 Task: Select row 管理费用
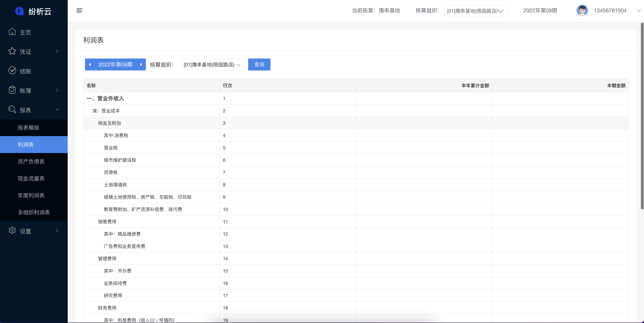click(x=356, y=259)
